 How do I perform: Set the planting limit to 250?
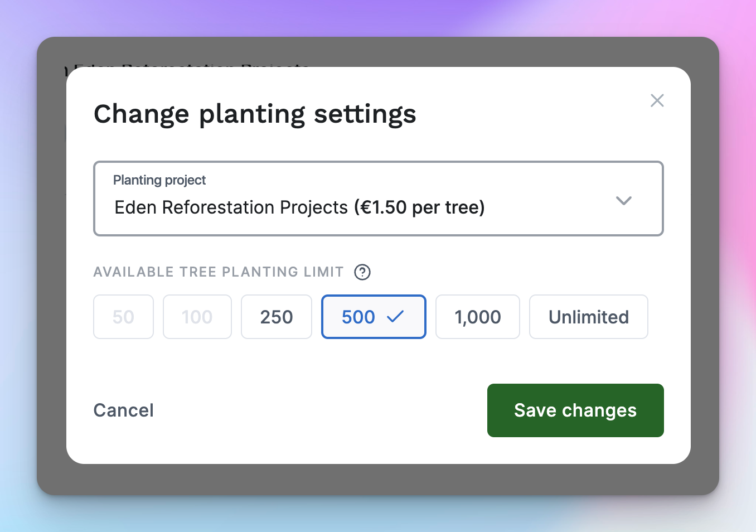point(276,317)
